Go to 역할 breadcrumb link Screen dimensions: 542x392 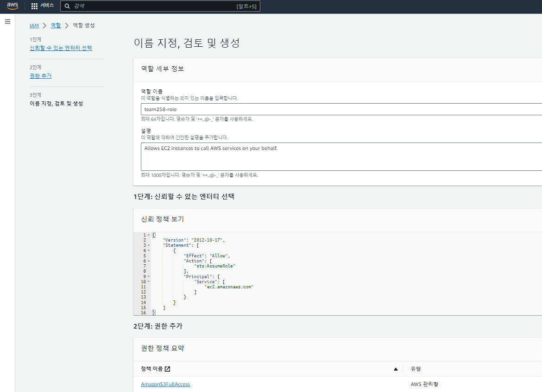[x=56, y=25]
